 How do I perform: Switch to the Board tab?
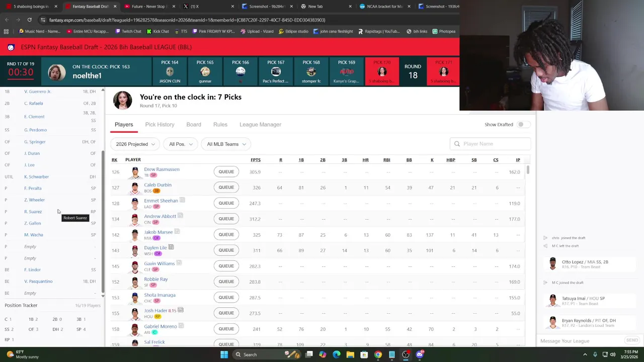(194, 125)
